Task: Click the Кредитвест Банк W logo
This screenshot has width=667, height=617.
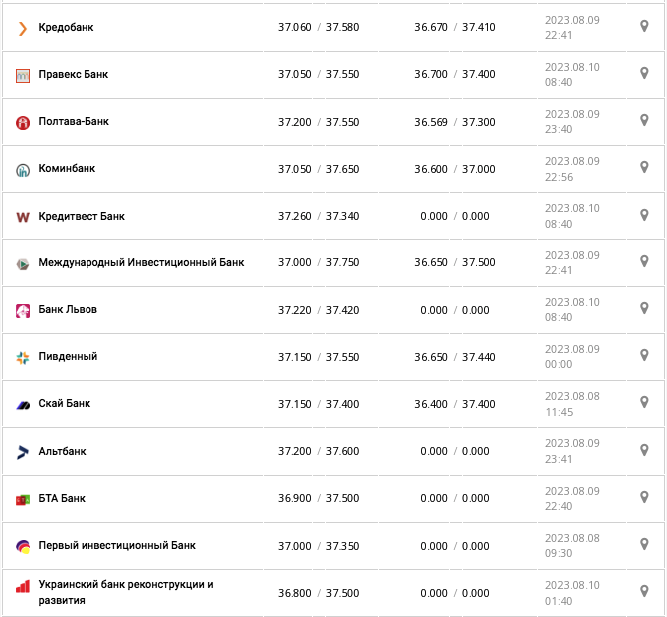Action: coord(22,217)
